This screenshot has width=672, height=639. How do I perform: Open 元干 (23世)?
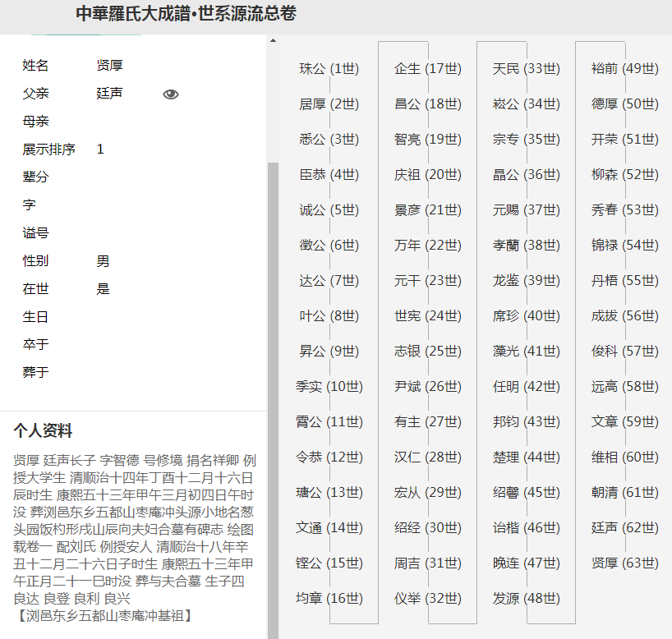tap(428, 281)
